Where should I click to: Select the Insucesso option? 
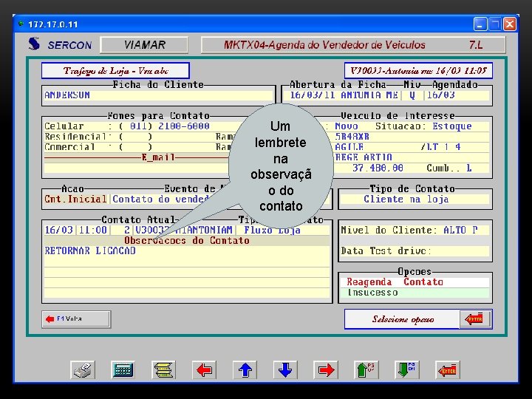click(415, 293)
